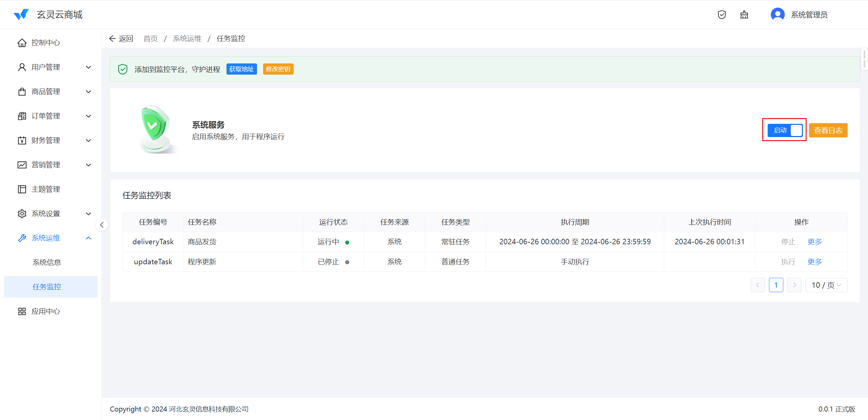Click the home icon for 控制中心
The width and height of the screenshot is (868, 420).
(22, 43)
